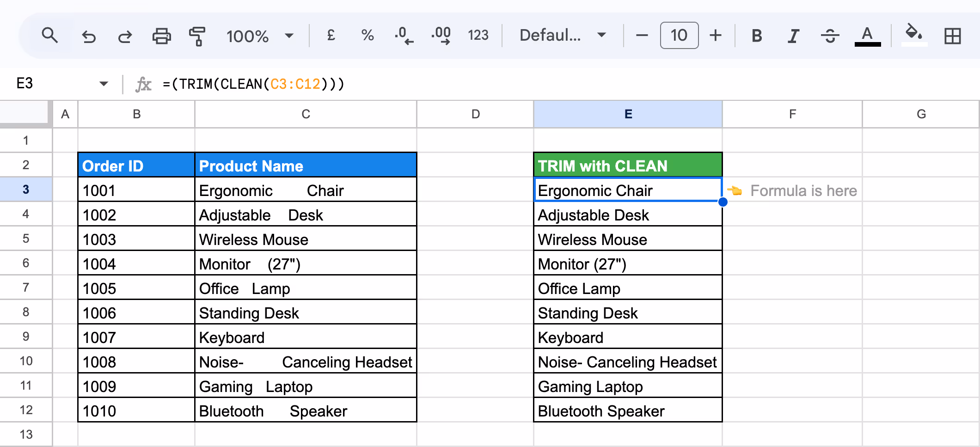
Task: Open the 100% zoom dropdown
Action: [260, 36]
